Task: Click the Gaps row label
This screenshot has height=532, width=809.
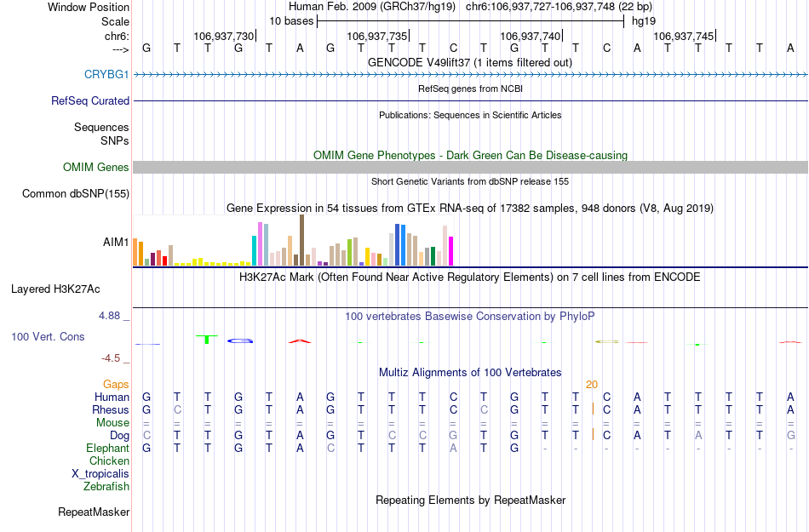Action: point(116,384)
